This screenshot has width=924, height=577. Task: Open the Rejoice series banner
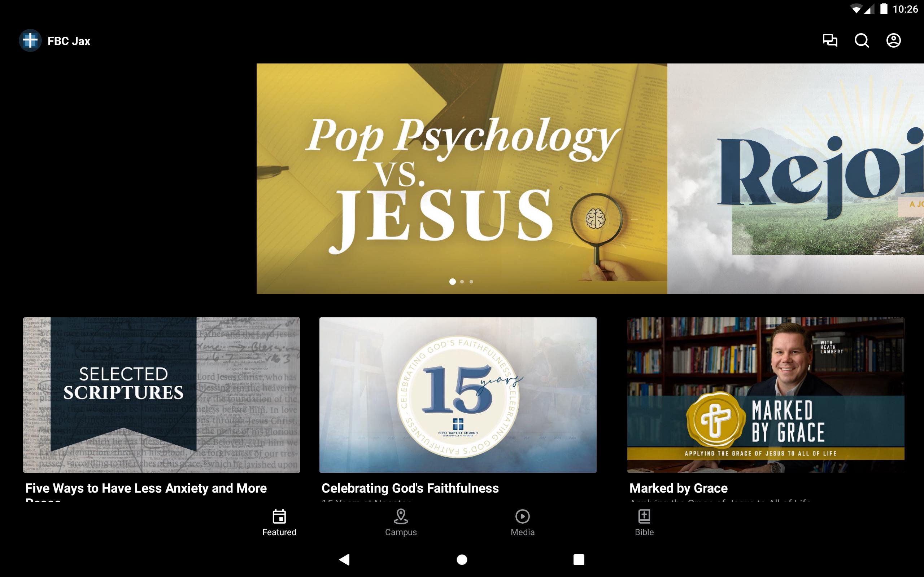[x=796, y=179]
